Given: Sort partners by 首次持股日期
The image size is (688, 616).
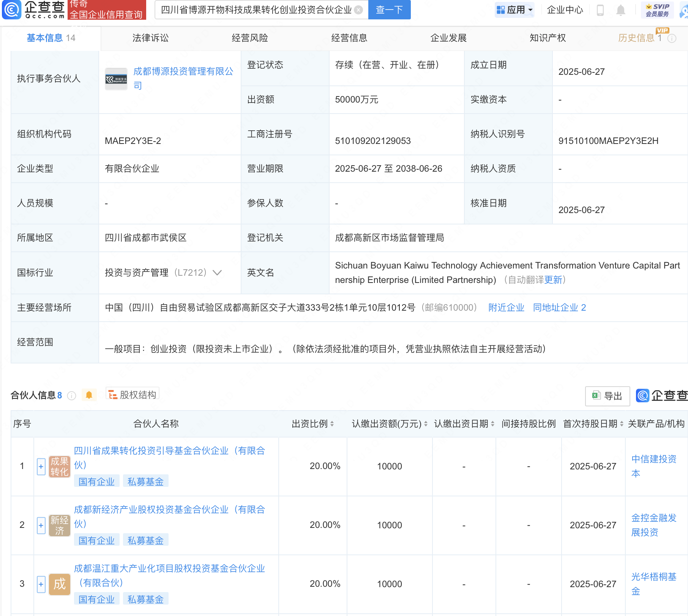Looking at the screenshot, I should tap(622, 424).
